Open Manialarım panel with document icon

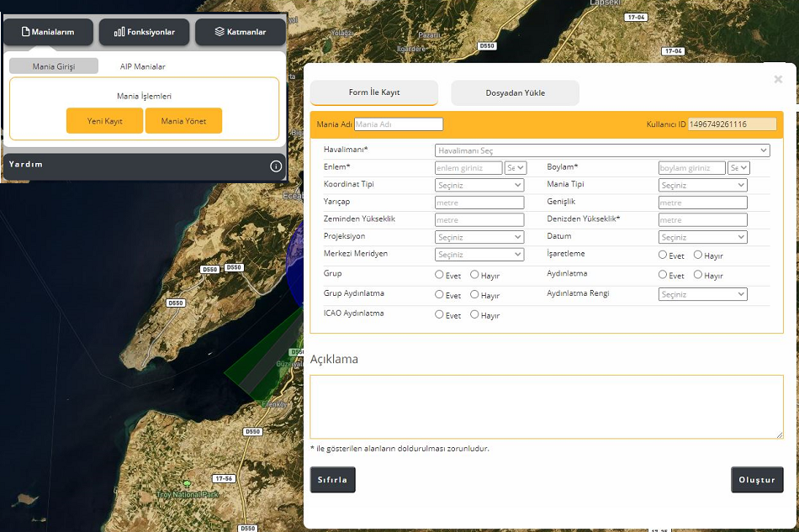[x=48, y=32]
